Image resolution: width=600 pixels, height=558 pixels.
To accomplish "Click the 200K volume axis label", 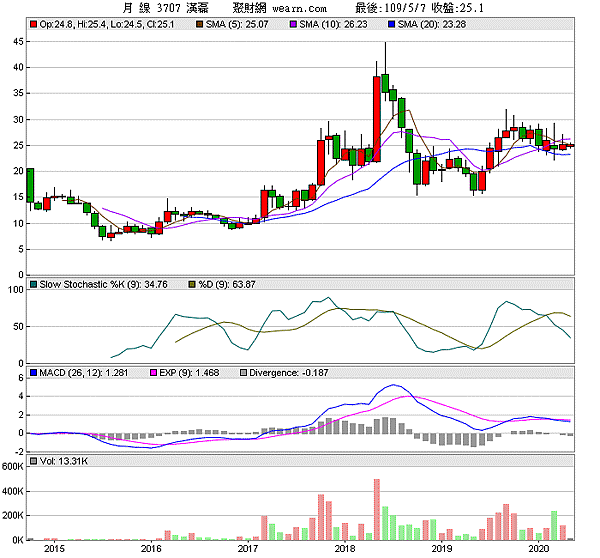I will click(13, 516).
